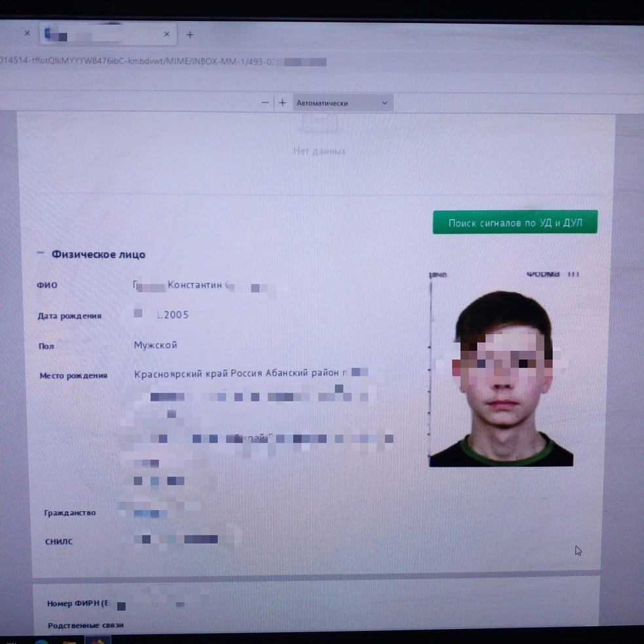Click the zoom in plus button
Image resolution: width=644 pixels, height=644 pixels.
click(x=283, y=103)
